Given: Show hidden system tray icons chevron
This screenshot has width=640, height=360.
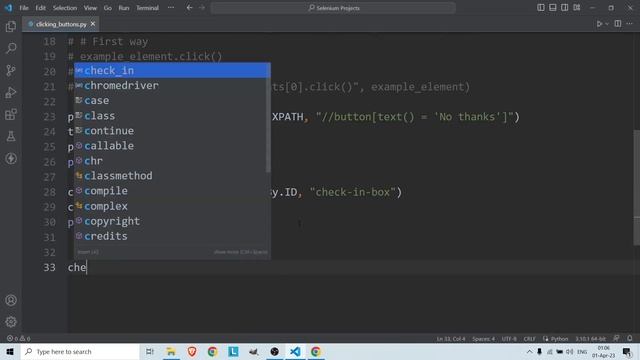Looking at the screenshot, I should [529, 351].
